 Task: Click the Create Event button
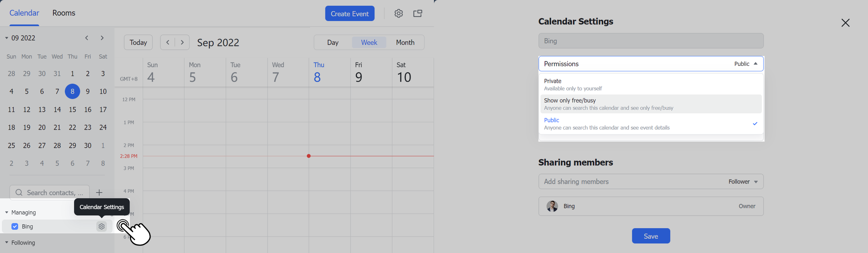tap(350, 14)
